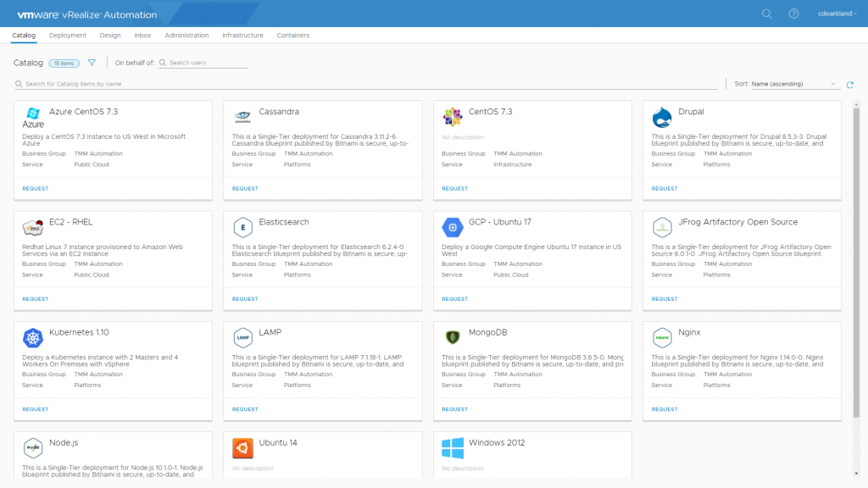The image size is (868, 488).
Task: Refresh the catalog list
Action: [x=849, y=85]
